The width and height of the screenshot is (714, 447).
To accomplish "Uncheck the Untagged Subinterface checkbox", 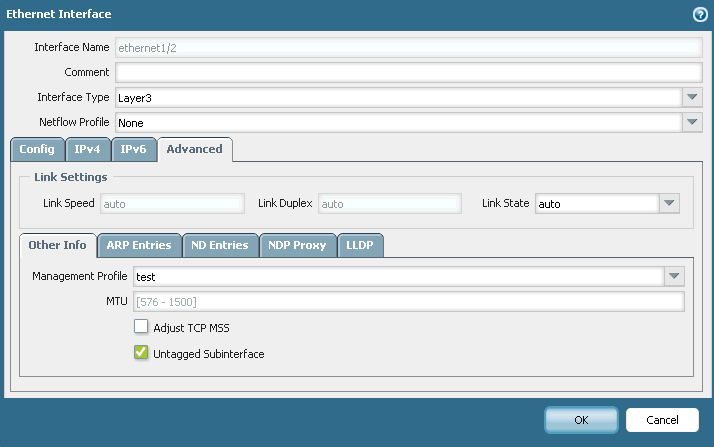I will click(x=141, y=353).
